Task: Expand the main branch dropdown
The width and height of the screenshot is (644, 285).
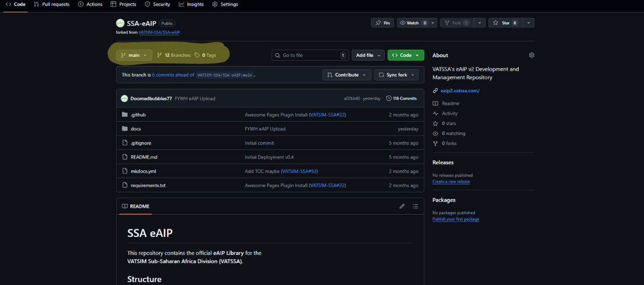Action: [134, 55]
